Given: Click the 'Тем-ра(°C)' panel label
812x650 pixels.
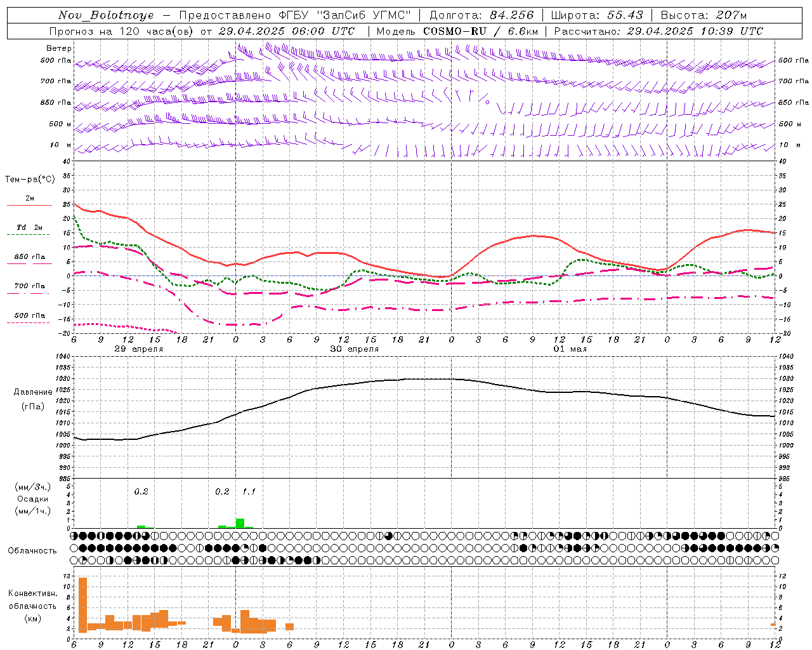Looking at the screenshot, I should tap(30, 180).
